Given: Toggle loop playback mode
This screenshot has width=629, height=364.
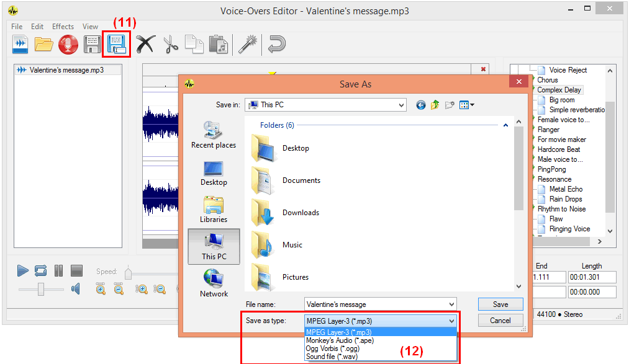Looking at the screenshot, I should coord(40,271).
